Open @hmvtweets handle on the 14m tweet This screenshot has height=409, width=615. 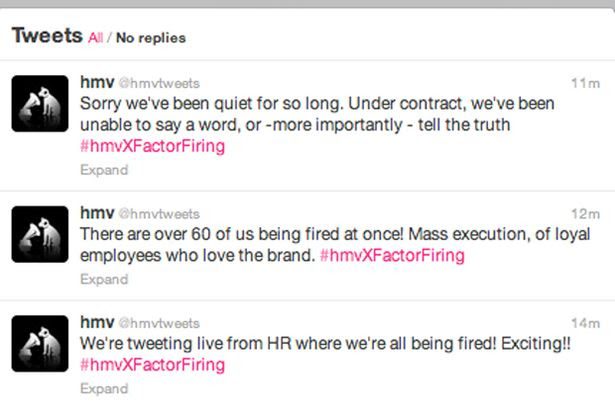(159, 323)
